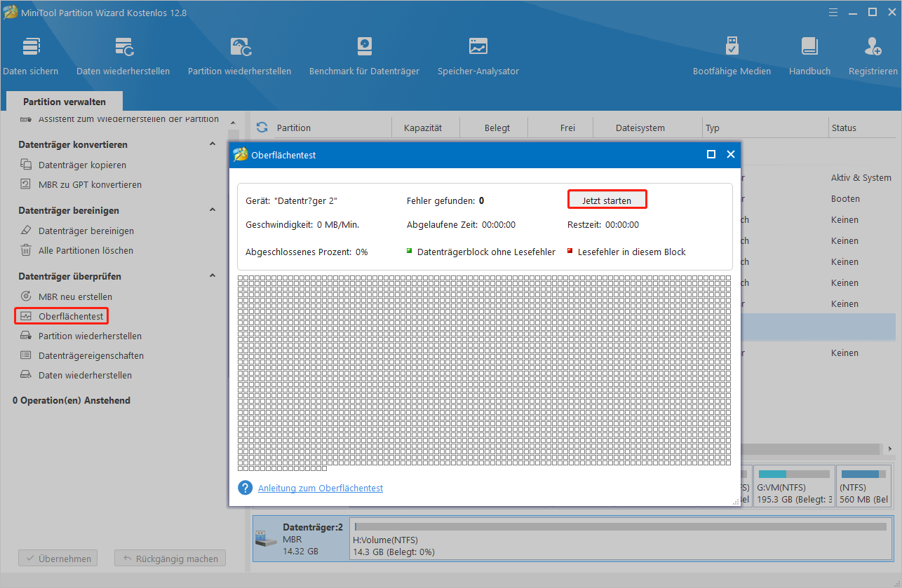Open Speicher-Analysator tool
Image resolution: width=902 pixels, height=588 pixels.
[478, 56]
